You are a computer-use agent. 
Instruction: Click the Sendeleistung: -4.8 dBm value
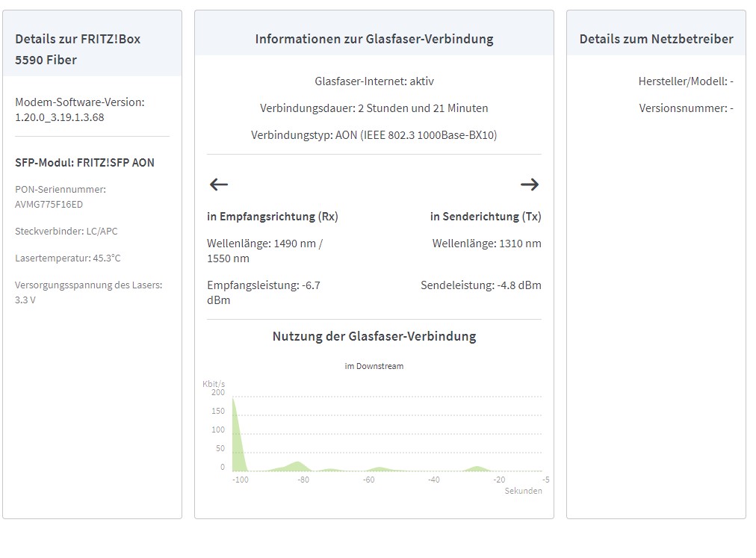480,285
